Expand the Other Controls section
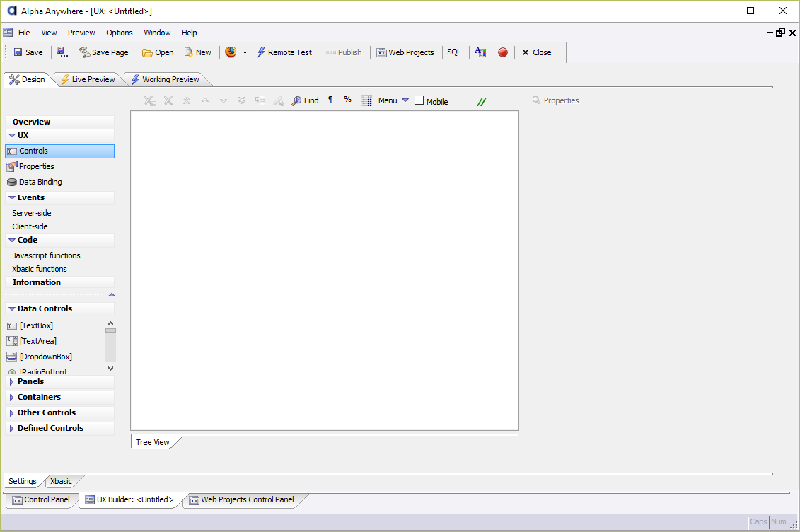 coord(11,413)
